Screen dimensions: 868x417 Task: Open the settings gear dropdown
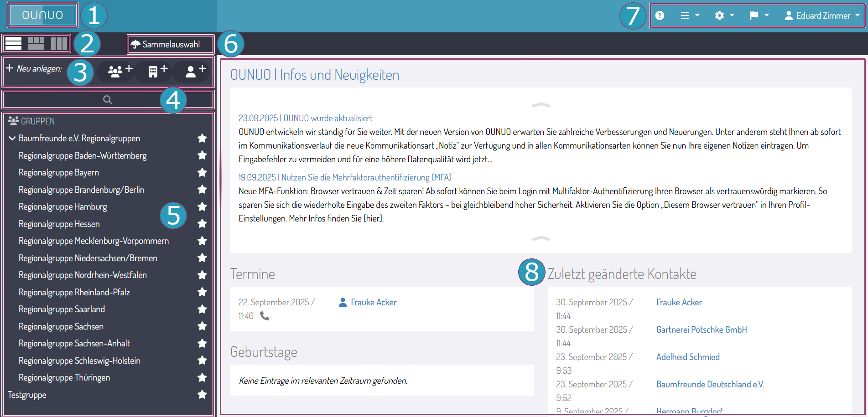tap(724, 15)
